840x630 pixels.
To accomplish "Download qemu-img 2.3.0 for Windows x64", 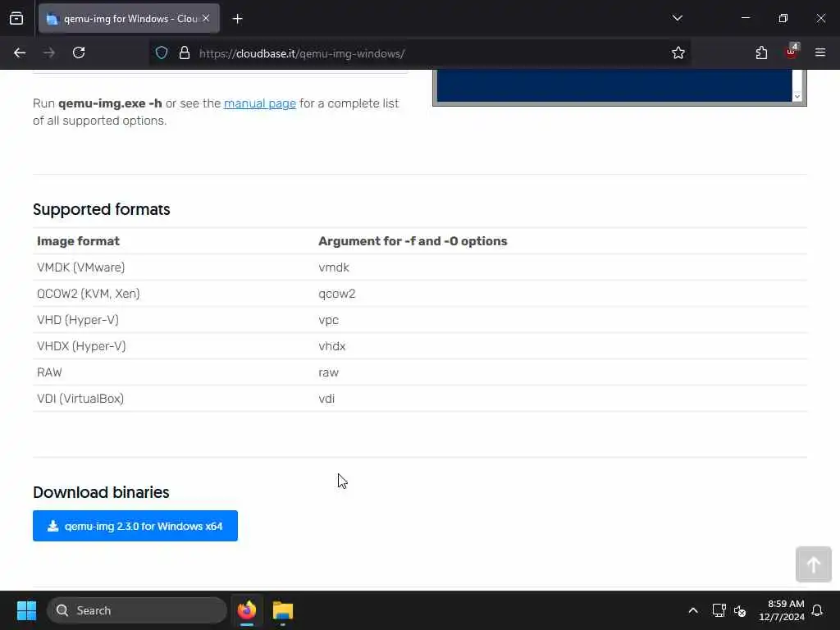I will (135, 526).
